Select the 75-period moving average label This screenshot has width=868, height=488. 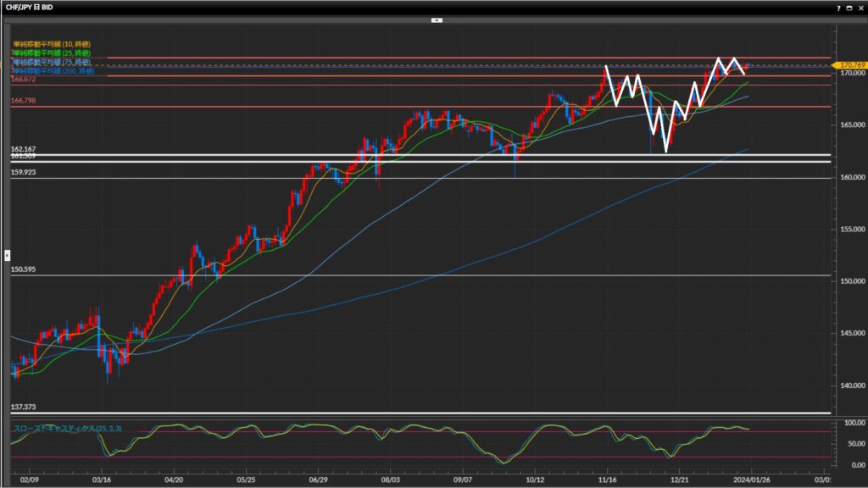51,63
